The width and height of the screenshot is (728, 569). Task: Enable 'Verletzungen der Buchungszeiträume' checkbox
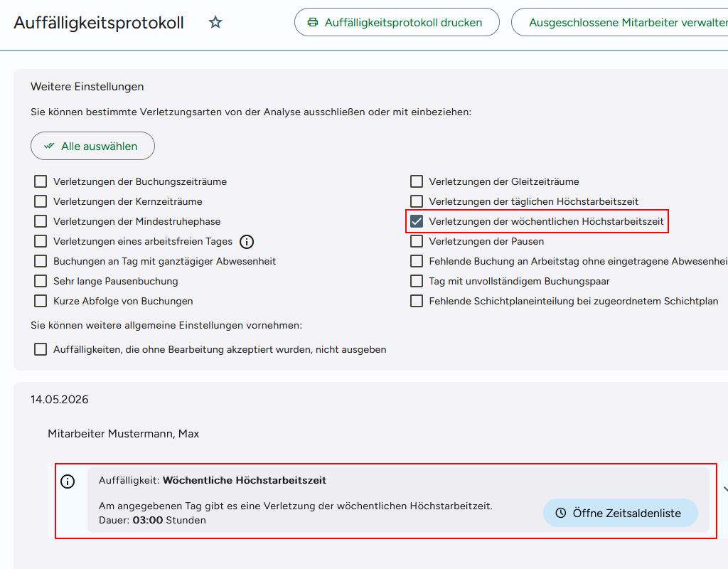click(x=41, y=181)
